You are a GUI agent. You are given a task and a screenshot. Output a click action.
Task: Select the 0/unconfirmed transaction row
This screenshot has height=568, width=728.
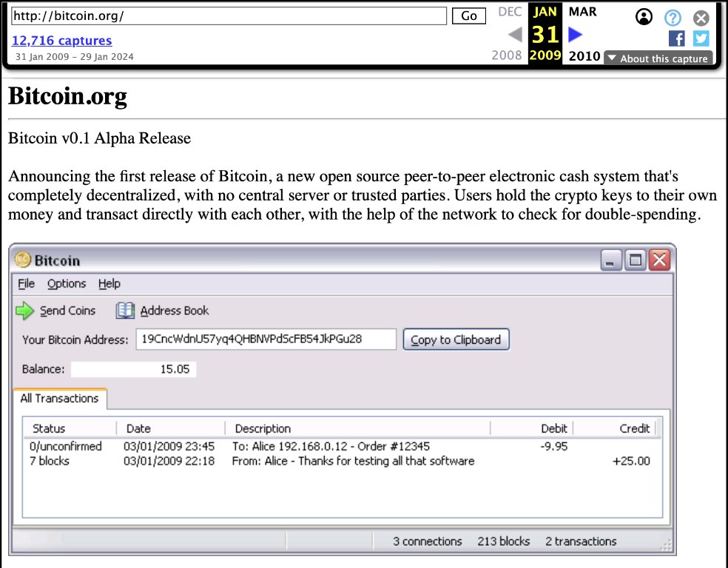coord(342,447)
